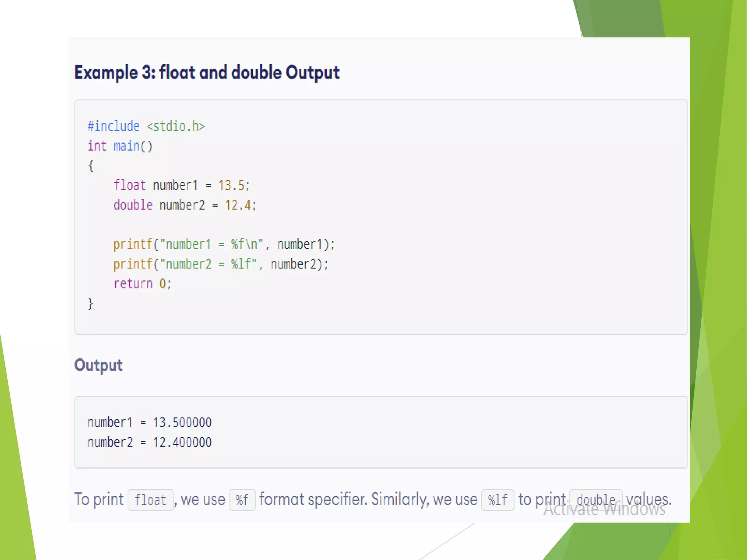The width and height of the screenshot is (747, 560).
Task: Click the heading 'Example 3: float and double Output'
Action: [x=207, y=72]
